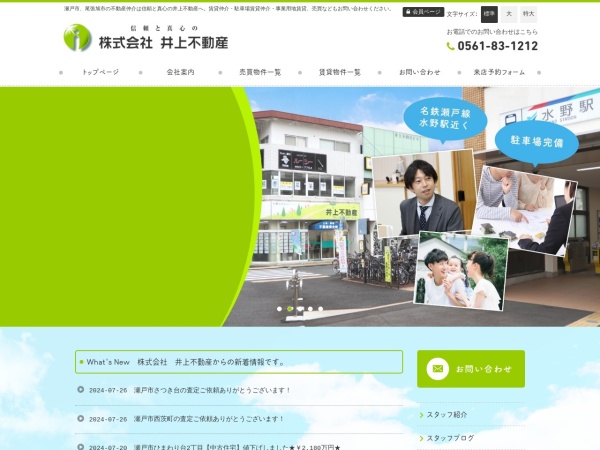Open スタッフブログ sidebar link

point(450,438)
